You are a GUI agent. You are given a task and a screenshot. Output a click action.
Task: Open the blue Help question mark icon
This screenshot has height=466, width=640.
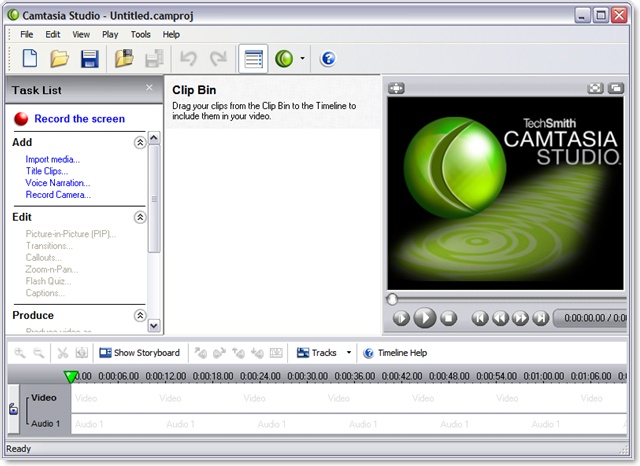pyautogui.click(x=328, y=59)
